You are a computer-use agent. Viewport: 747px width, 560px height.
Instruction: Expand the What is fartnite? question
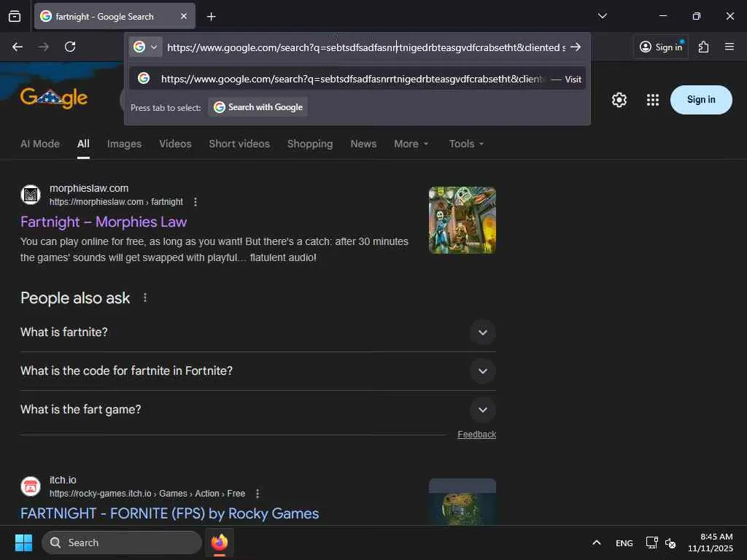pyautogui.click(x=258, y=332)
